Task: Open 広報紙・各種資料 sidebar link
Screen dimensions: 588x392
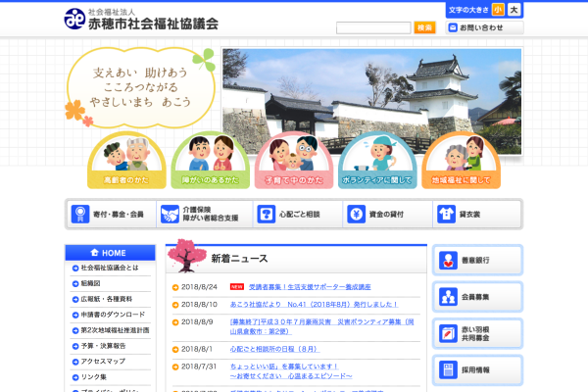Action: click(x=107, y=299)
